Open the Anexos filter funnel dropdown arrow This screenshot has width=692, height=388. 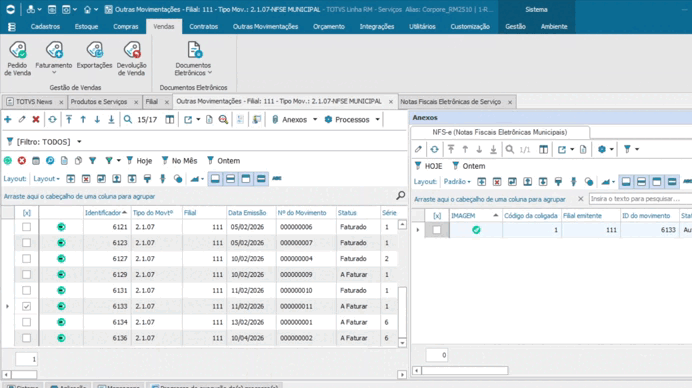[637, 149]
